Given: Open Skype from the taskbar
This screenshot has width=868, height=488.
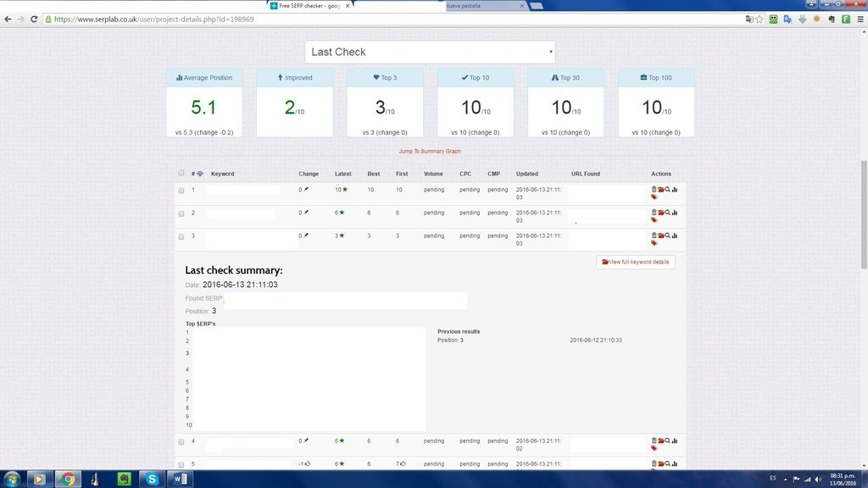Looking at the screenshot, I should [152, 479].
